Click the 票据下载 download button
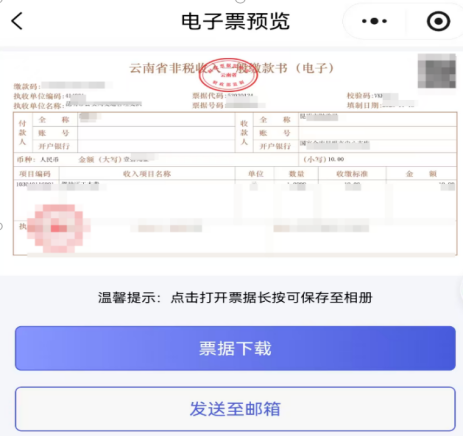This screenshot has width=464, height=436. click(235, 348)
